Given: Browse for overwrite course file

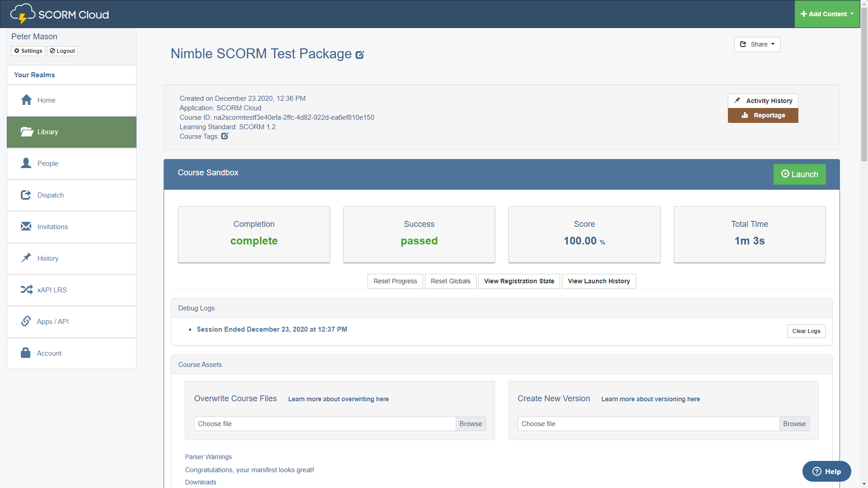Looking at the screenshot, I should (471, 424).
